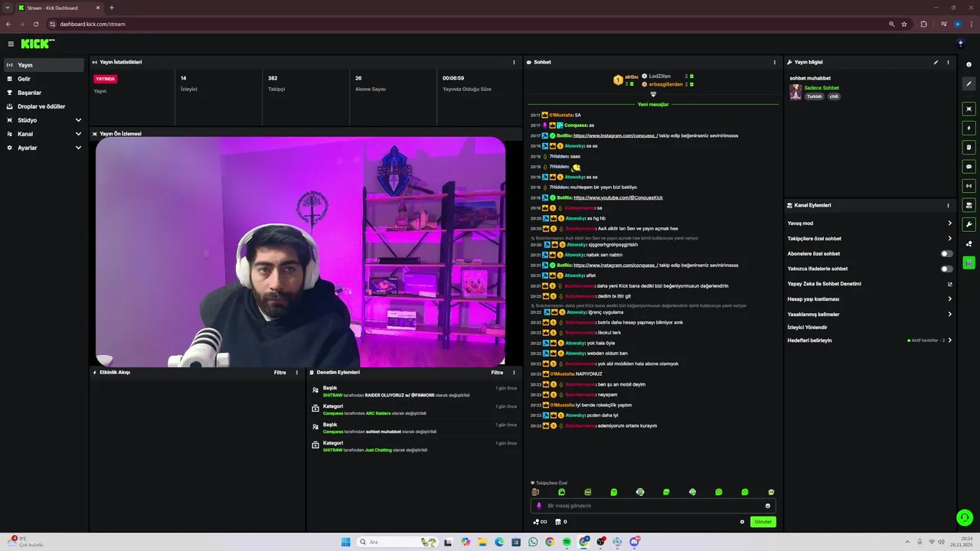980x551 pixels.
Task: Toggle Yalnızca ifadelerle sohbet switch
Action: [x=947, y=269]
